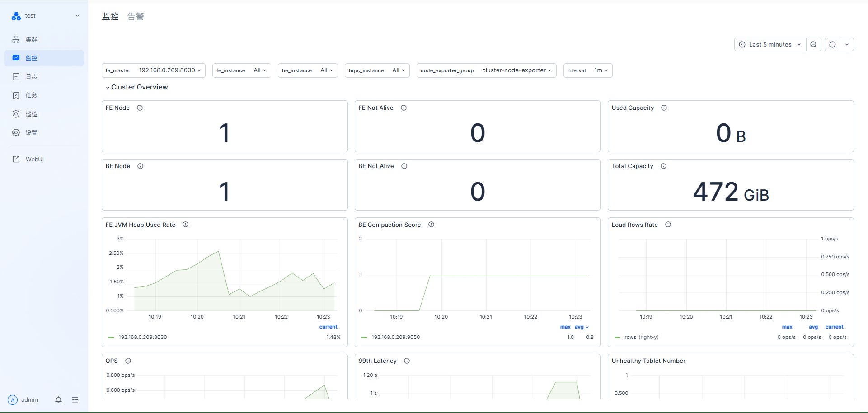The width and height of the screenshot is (868, 413).
Task: Switch to the 告警 tab
Action: (x=136, y=17)
